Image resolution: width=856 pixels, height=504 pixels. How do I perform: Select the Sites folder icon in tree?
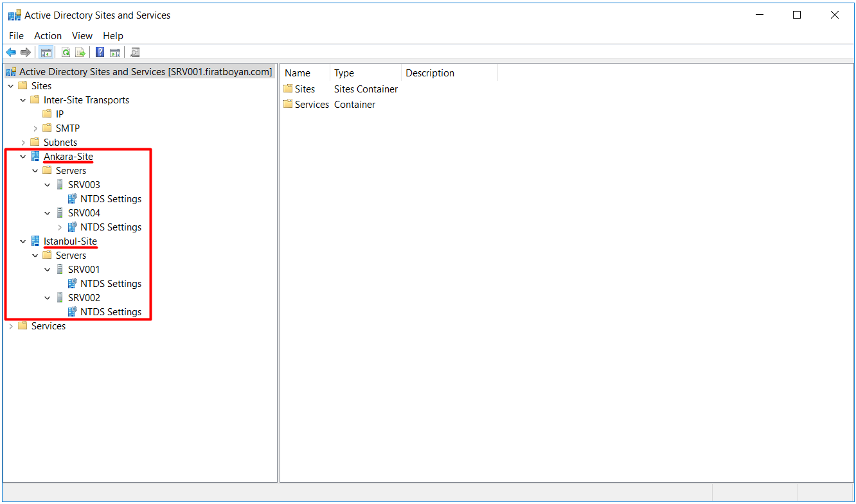(x=23, y=85)
